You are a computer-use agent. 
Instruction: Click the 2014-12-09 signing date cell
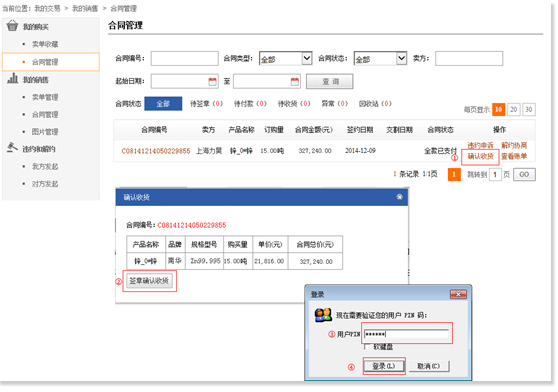tap(360, 151)
